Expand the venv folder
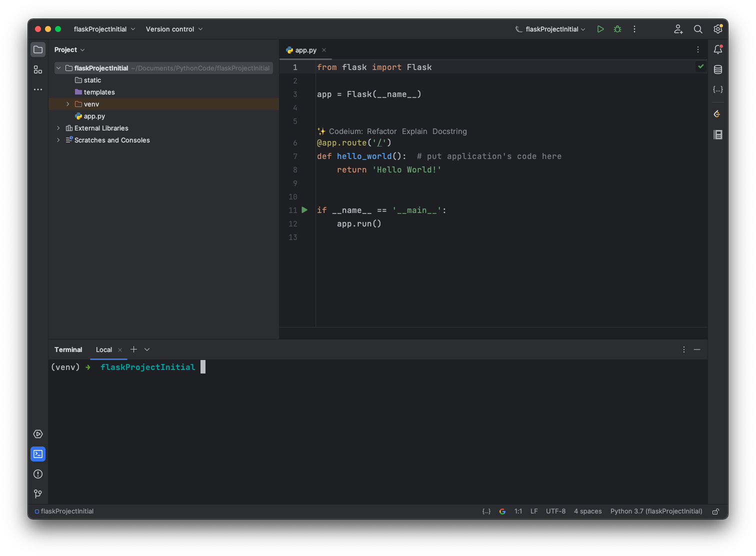Image resolution: width=756 pixels, height=556 pixels. pos(68,104)
